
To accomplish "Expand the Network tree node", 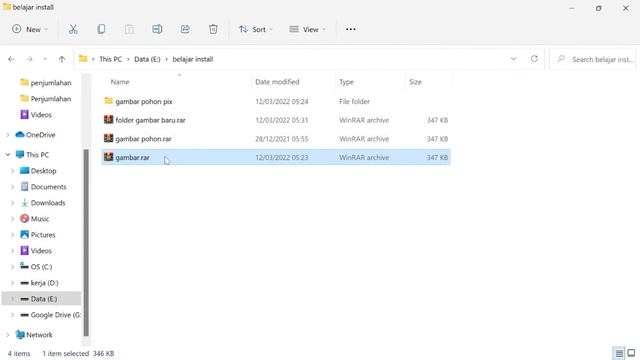I will 8,335.
